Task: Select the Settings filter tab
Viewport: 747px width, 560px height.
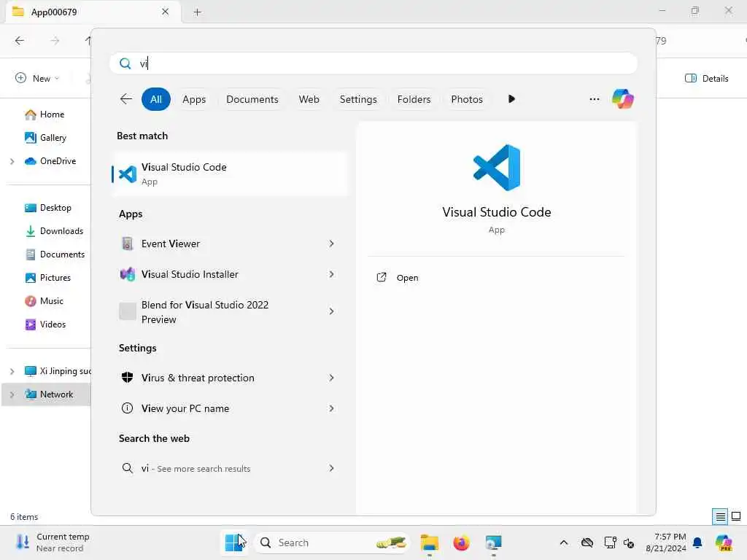Action: pyautogui.click(x=358, y=99)
